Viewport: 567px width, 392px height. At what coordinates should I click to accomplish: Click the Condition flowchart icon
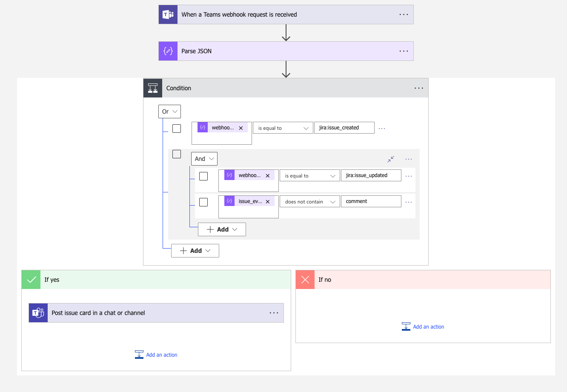point(152,88)
